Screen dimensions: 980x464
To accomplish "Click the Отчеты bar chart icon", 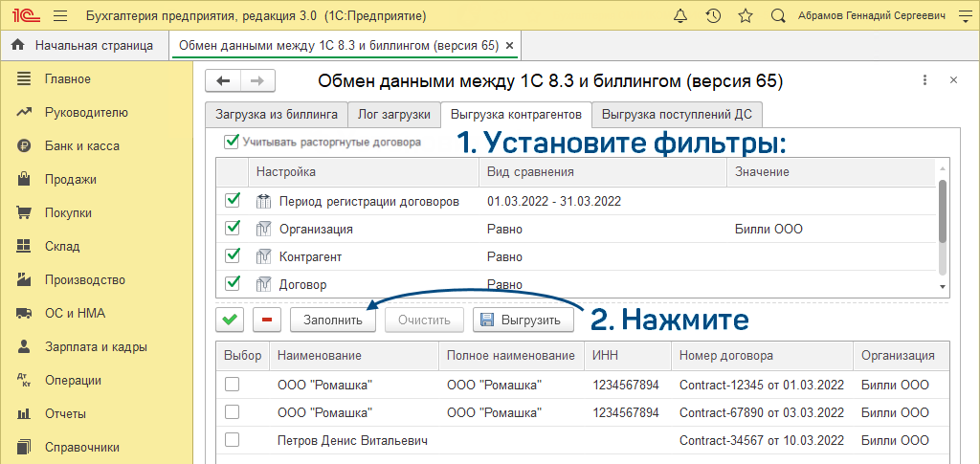I will pos(24,413).
